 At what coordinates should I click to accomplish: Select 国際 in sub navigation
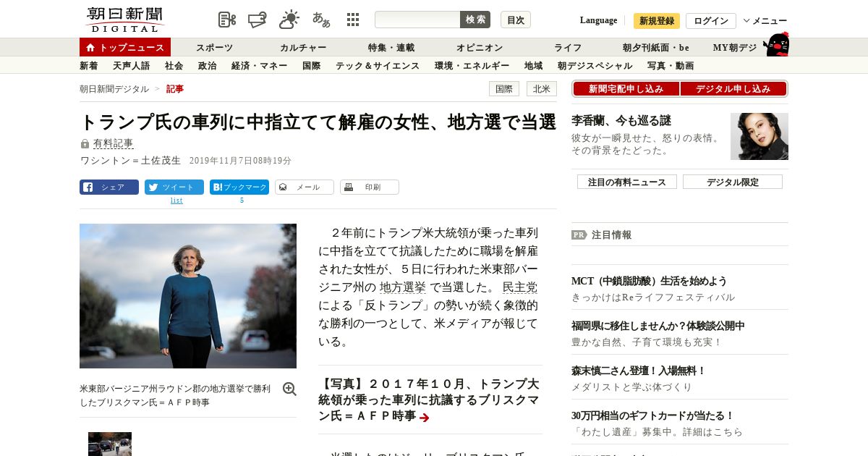[x=312, y=66]
